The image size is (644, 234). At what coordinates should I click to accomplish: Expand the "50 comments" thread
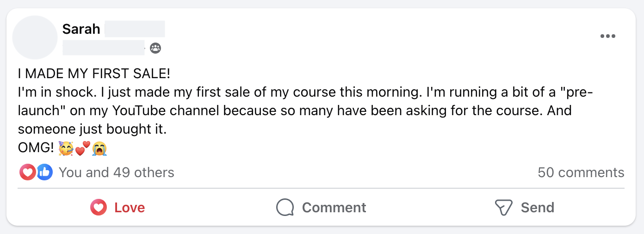point(581,172)
